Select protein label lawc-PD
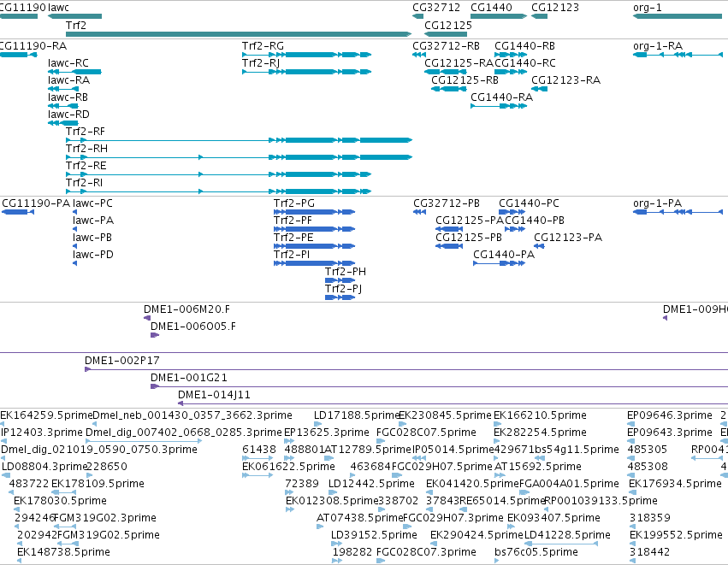Screen dimensions: 728x565 pos(93,255)
